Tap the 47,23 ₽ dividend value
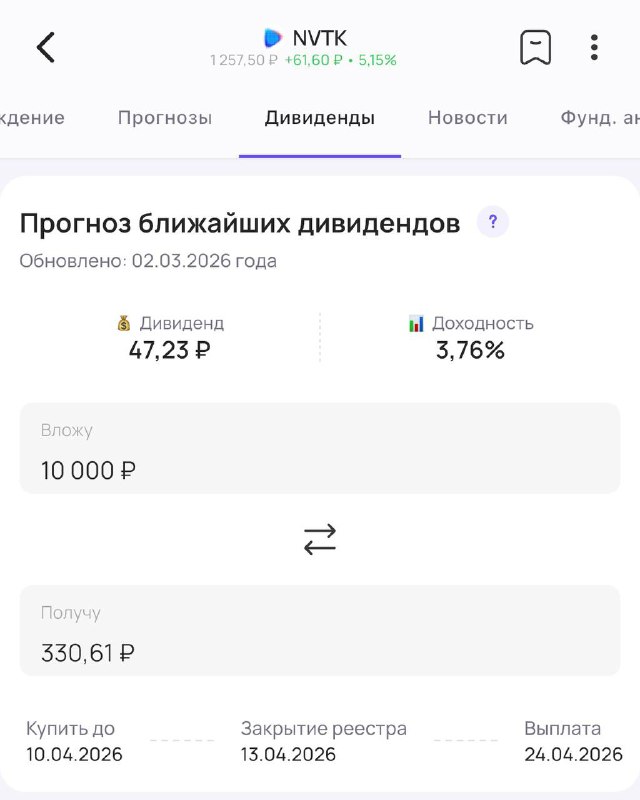The image size is (640, 800). coord(170,350)
